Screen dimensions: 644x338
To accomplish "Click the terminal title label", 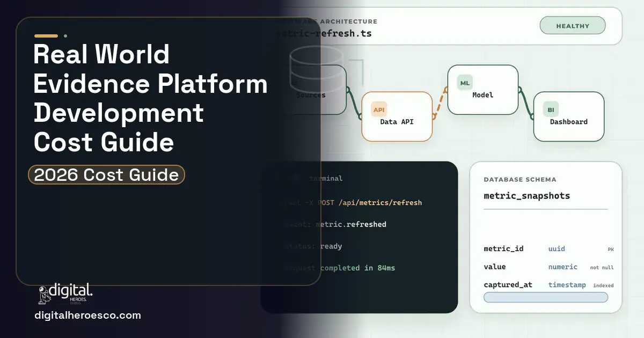I will (326, 178).
